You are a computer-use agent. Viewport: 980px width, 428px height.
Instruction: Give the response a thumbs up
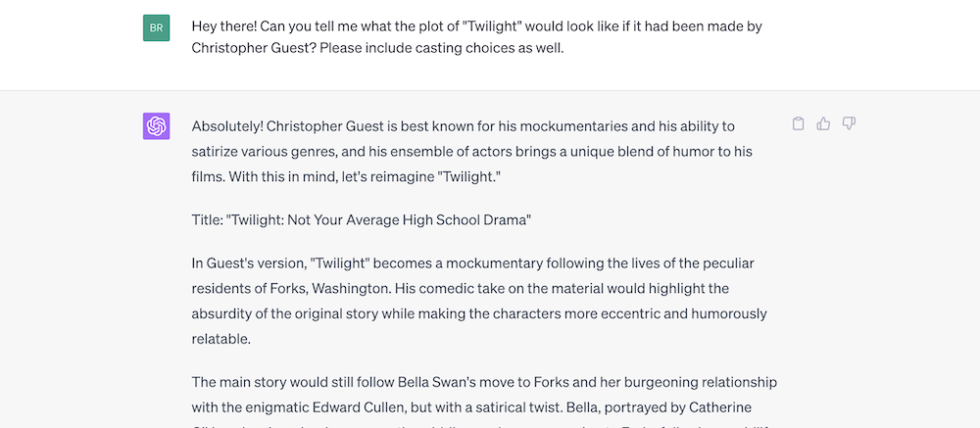pos(823,123)
